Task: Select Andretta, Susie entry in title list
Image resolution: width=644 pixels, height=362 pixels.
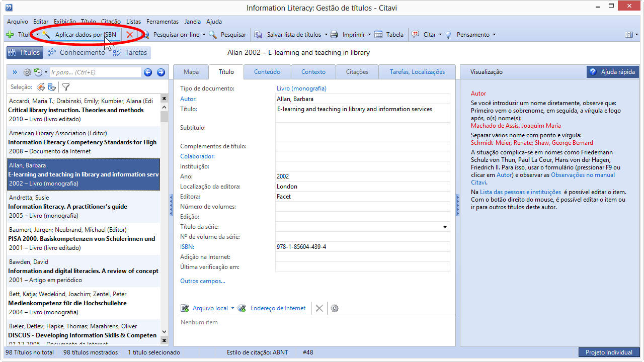Action: [x=84, y=207]
